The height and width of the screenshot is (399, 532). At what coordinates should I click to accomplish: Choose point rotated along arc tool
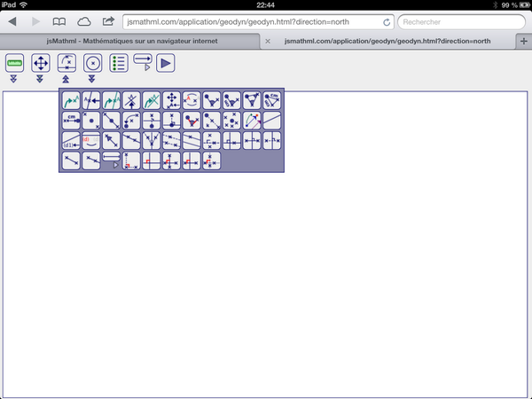point(131,121)
